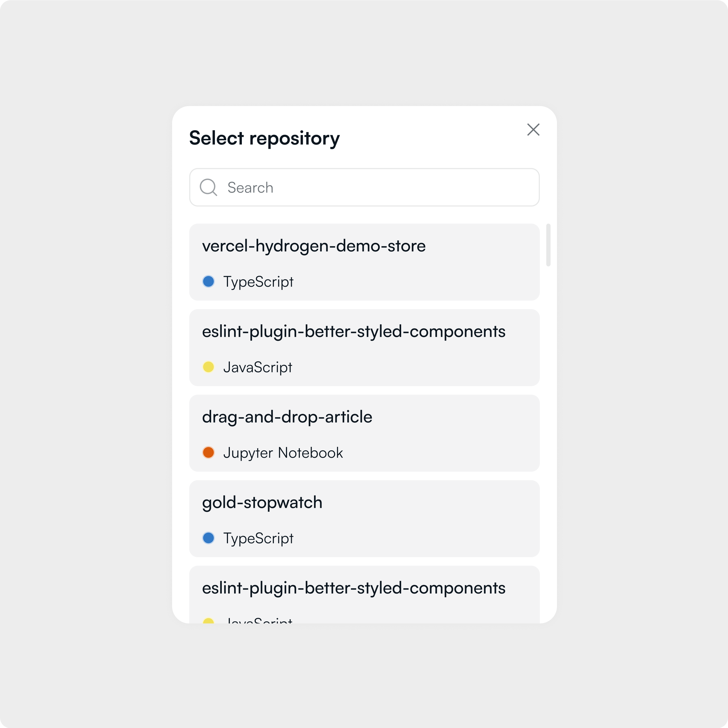Select the last eslint-plugin-better-styled-components entry
728x728 pixels.
pyautogui.click(x=364, y=595)
